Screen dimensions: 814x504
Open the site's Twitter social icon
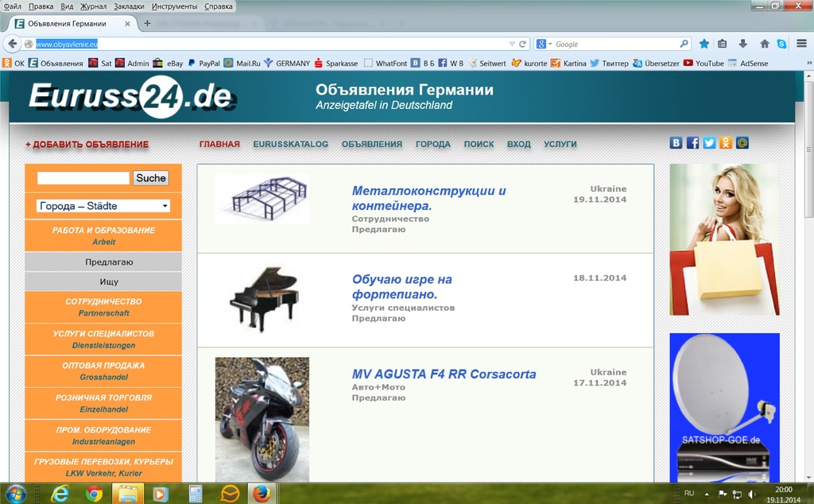tap(709, 143)
